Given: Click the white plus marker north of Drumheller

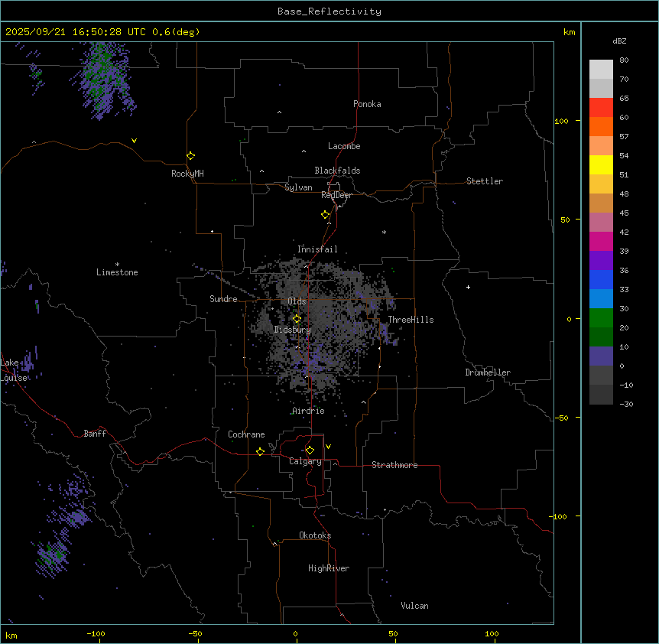Looking at the screenshot, I should pyautogui.click(x=468, y=287).
